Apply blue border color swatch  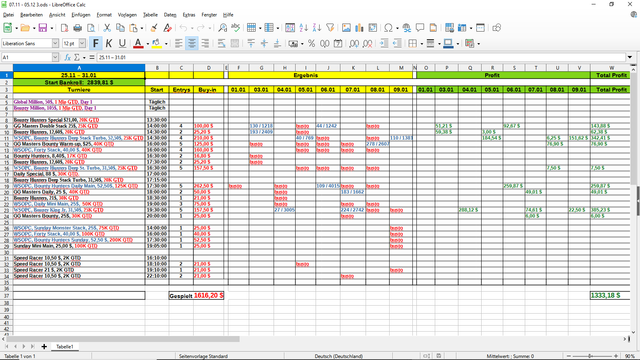[x=448, y=43]
